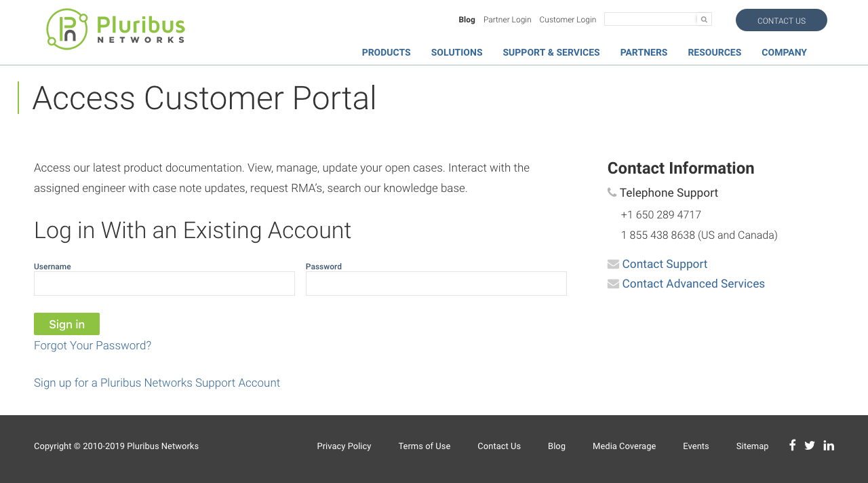Screen dimensions: 868x483
Task: Click the Forgot Your Password link
Action: pyautogui.click(x=92, y=345)
